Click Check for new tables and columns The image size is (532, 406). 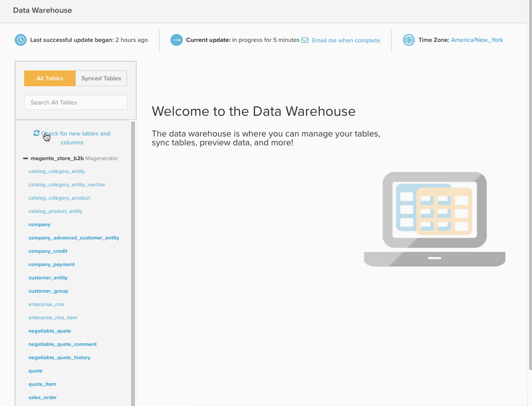(x=76, y=137)
